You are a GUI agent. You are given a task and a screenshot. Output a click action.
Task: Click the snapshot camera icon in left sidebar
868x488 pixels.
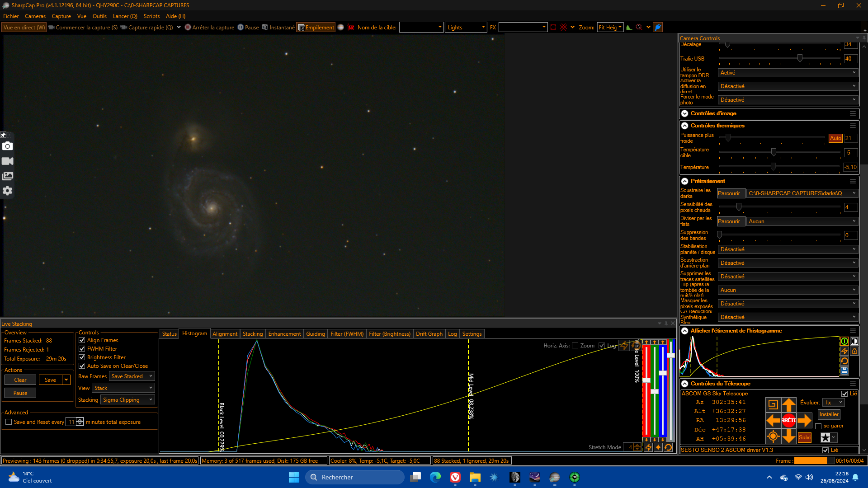[x=7, y=146]
